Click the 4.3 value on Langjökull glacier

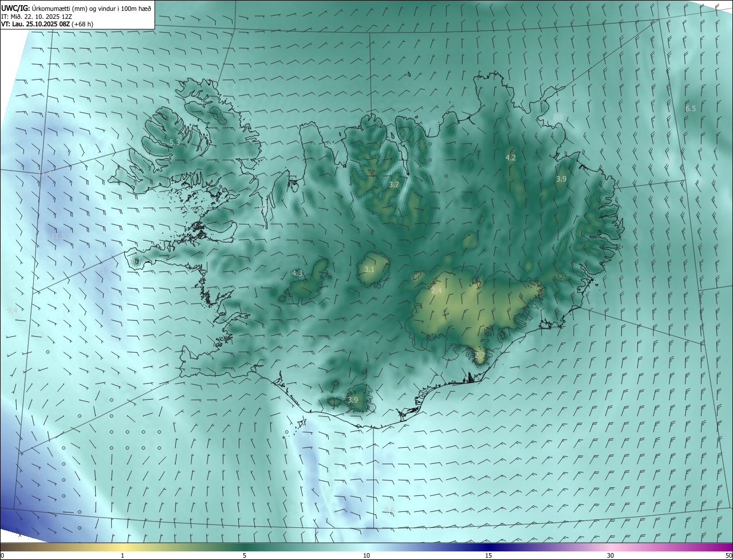pyautogui.click(x=297, y=274)
